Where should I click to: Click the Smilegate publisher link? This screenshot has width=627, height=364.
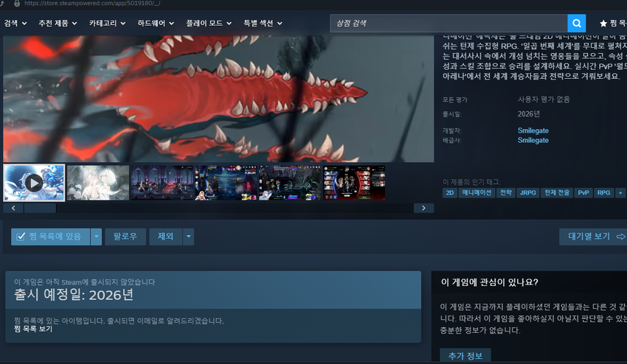(x=533, y=140)
